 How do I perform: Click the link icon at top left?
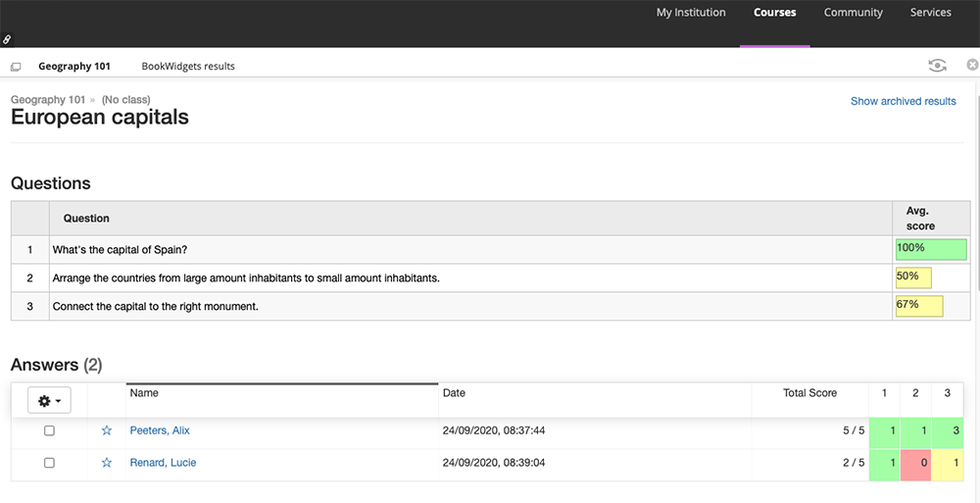(8, 40)
